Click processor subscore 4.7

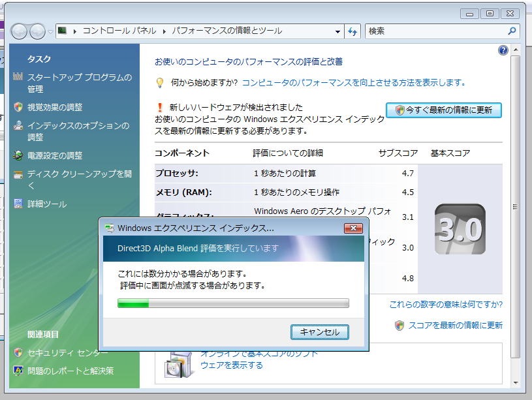tap(408, 174)
